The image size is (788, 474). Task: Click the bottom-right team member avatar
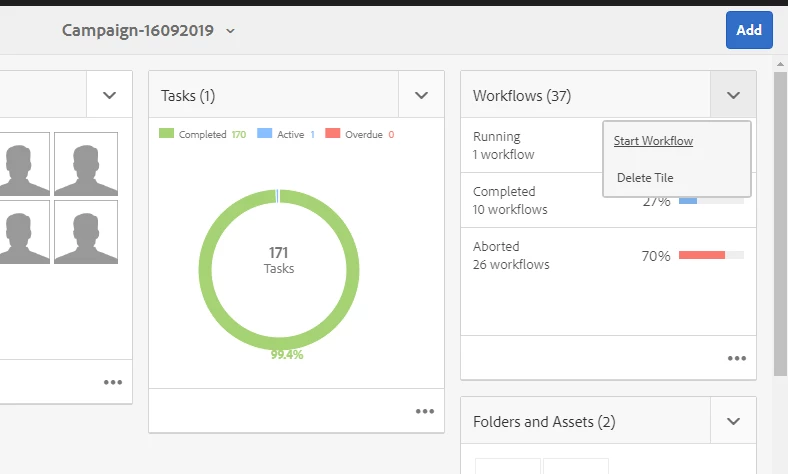[x=86, y=232]
